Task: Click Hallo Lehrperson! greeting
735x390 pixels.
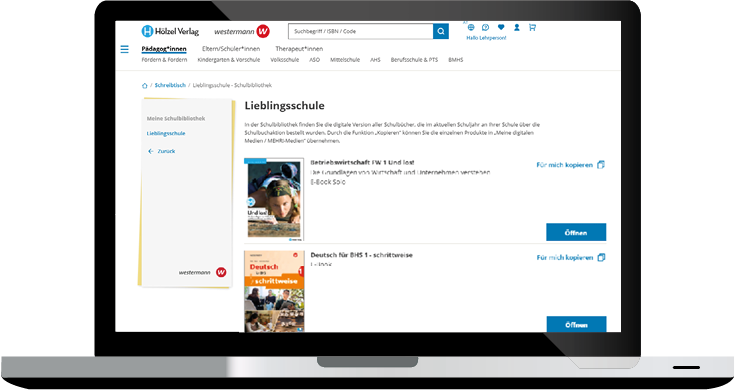Action: [486, 38]
